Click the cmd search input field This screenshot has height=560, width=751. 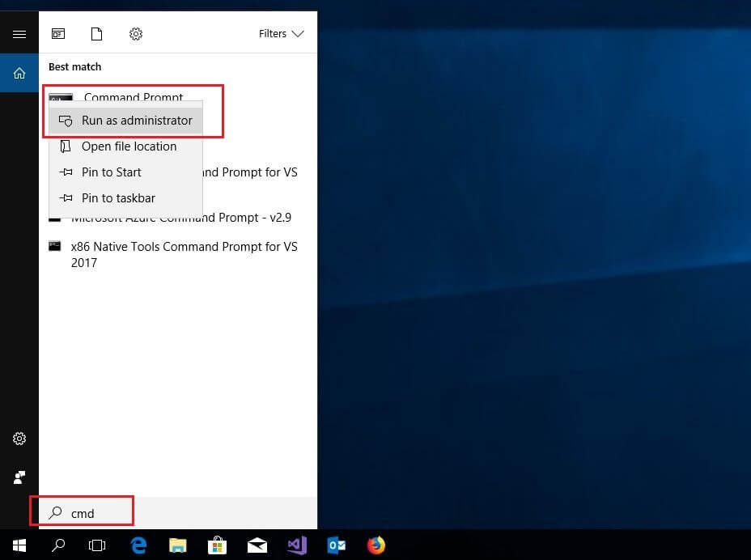(x=178, y=513)
